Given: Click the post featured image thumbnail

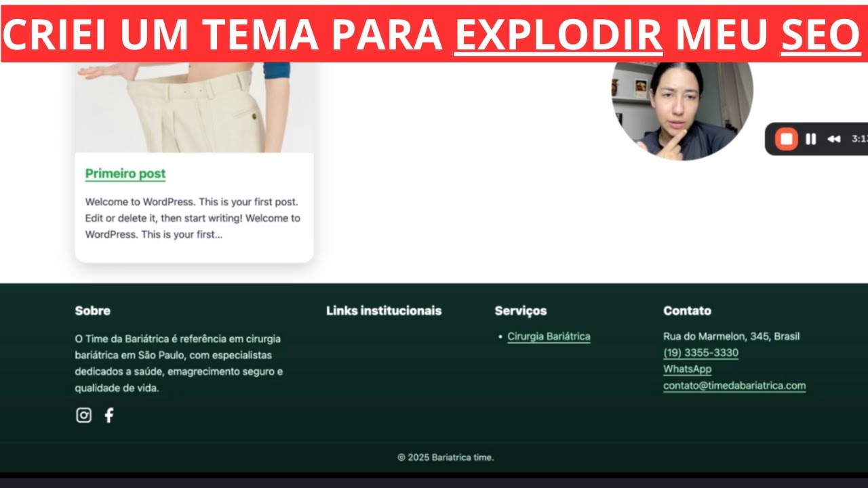Looking at the screenshot, I should tap(194, 107).
